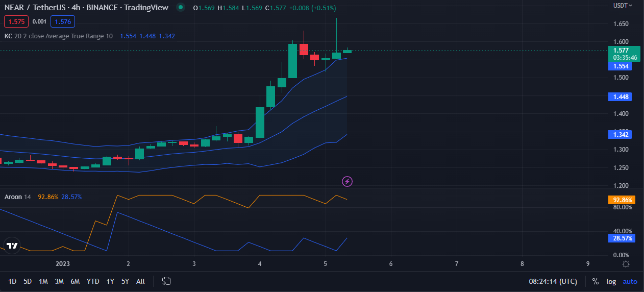Image resolution: width=644 pixels, height=292 pixels.
Task: Toggle log scale mode
Action: pyautogui.click(x=611, y=281)
